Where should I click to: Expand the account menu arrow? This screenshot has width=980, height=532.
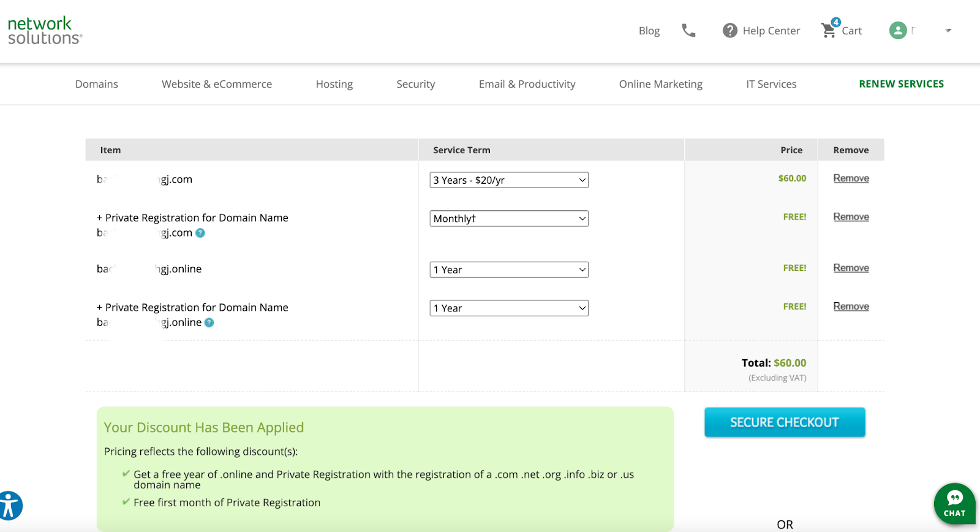point(948,31)
